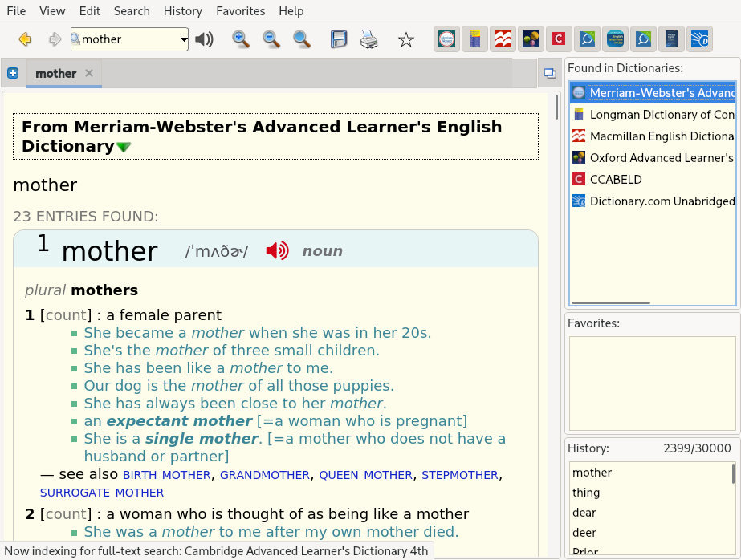741x560 pixels.
Task: Reset zoom with the plain magnifier
Action: pyautogui.click(x=302, y=39)
